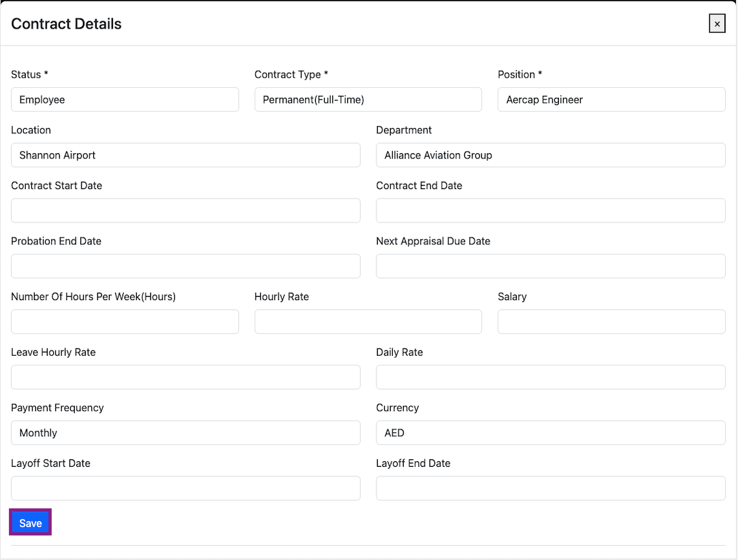Select the Contract Start Date field

click(185, 211)
